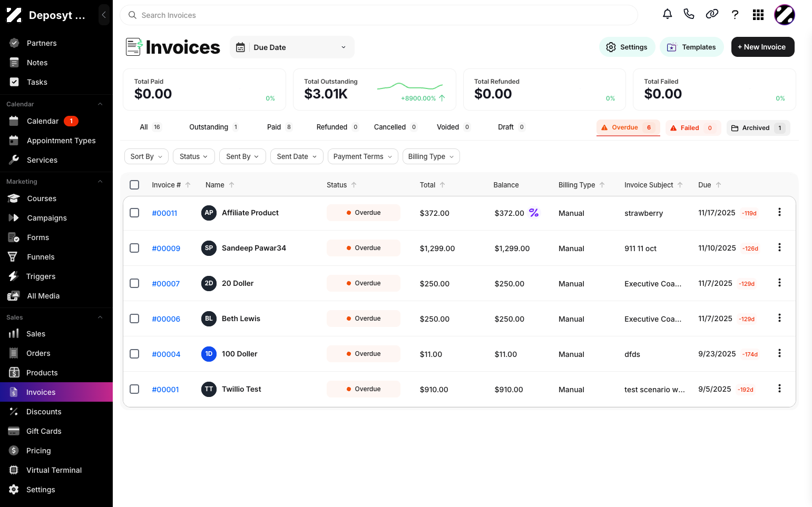812x507 pixels.
Task: Switch to the Outstanding tab
Action: [214, 127]
